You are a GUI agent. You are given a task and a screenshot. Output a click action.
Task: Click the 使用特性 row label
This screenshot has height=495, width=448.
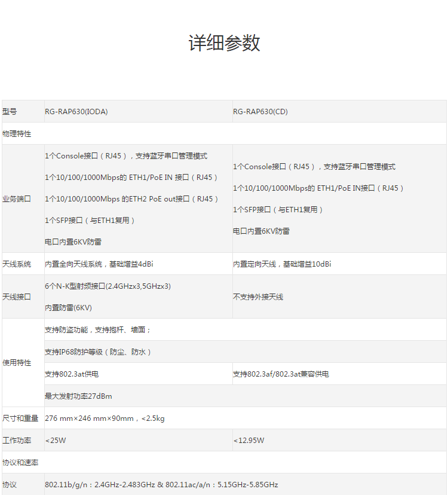pos(16,363)
